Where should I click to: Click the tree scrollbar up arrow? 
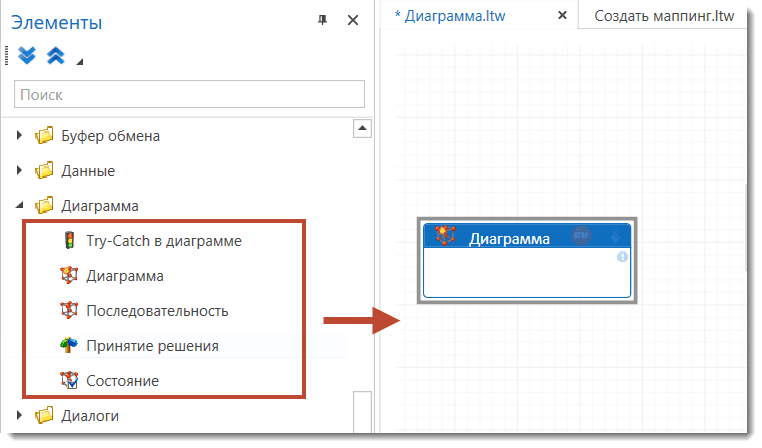(363, 127)
